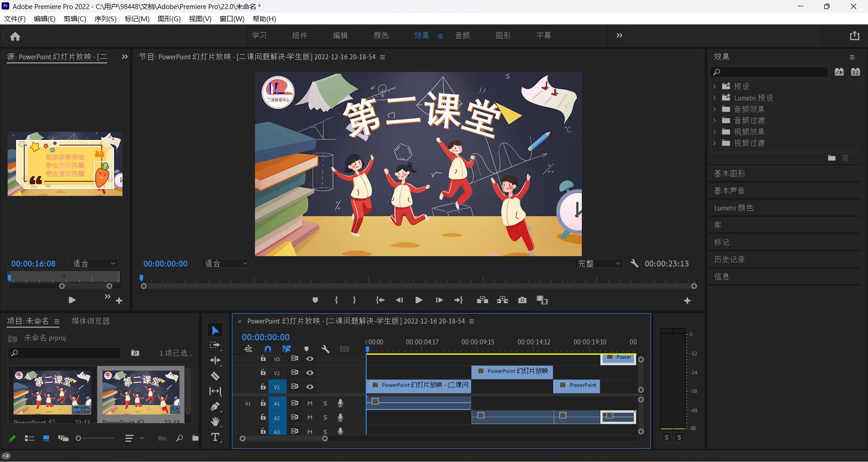The height and width of the screenshot is (462, 868).
Task: Step forward one frame
Action: [x=439, y=300]
